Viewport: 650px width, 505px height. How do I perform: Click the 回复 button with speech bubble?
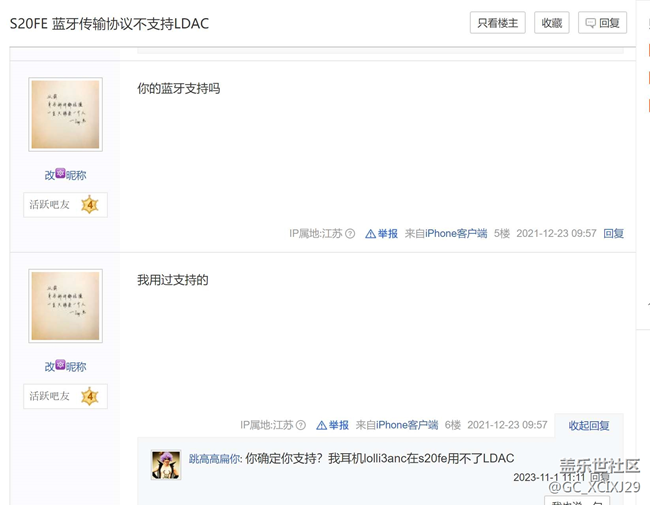pos(602,22)
